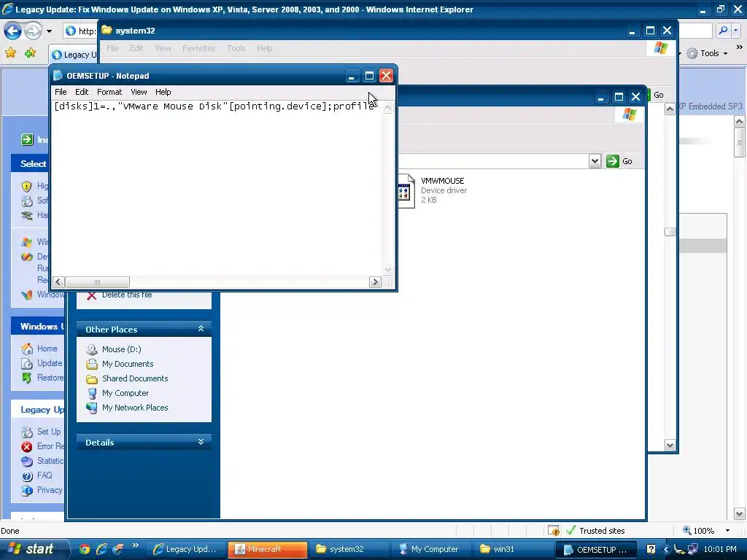Open My Computer in Other Places
Image resolution: width=747 pixels, height=560 pixels.
pyautogui.click(x=125, y=393)
